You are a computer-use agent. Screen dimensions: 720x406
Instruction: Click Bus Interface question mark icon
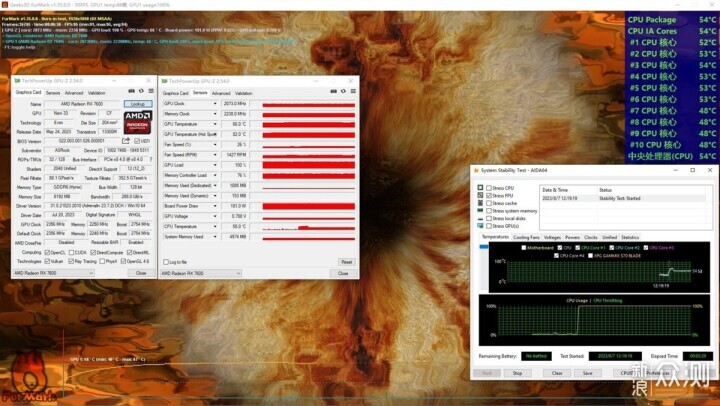[x=151, y=159]
